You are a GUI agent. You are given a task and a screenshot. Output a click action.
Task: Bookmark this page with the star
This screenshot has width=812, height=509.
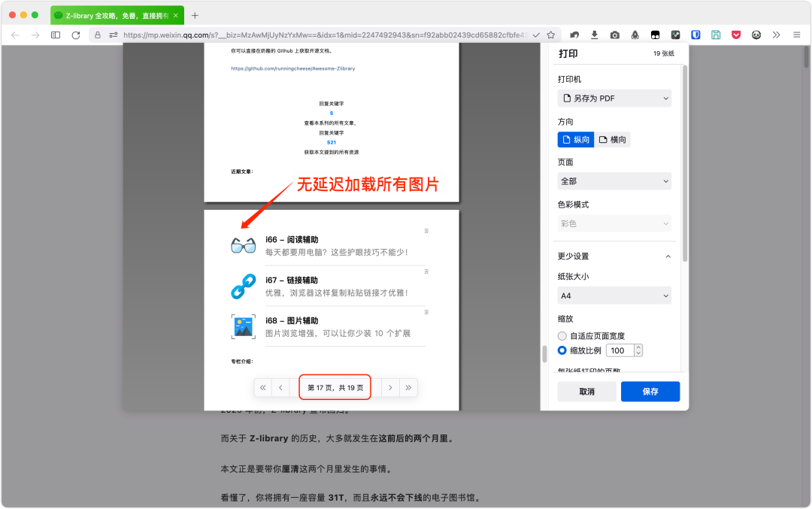coord(551,35)
